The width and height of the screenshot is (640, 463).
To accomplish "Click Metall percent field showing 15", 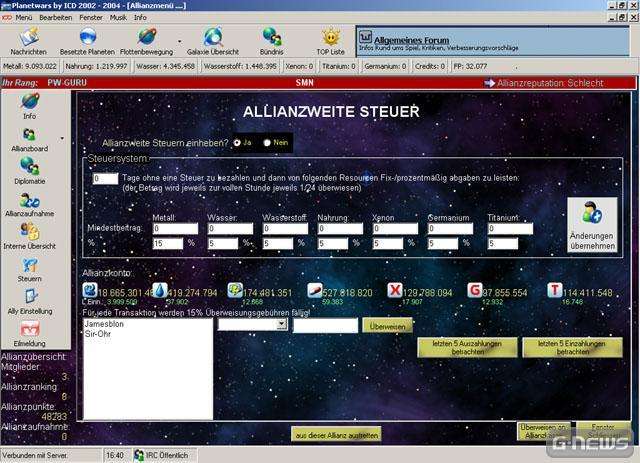I will click(x=168, y=244).
